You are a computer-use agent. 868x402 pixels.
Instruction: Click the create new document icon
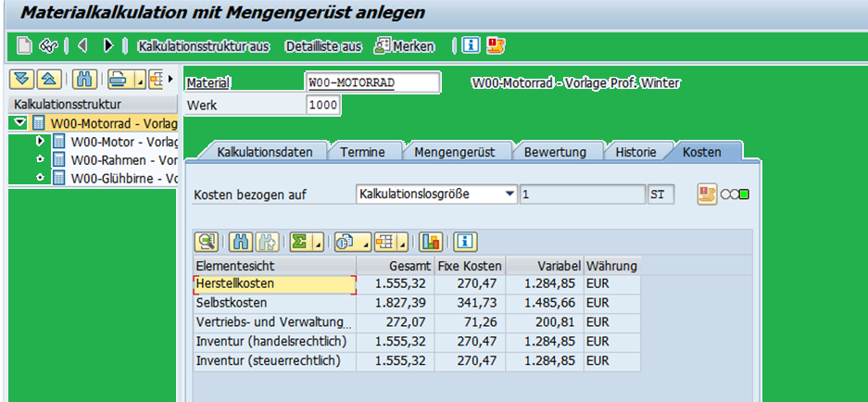[x=24, y=45]
